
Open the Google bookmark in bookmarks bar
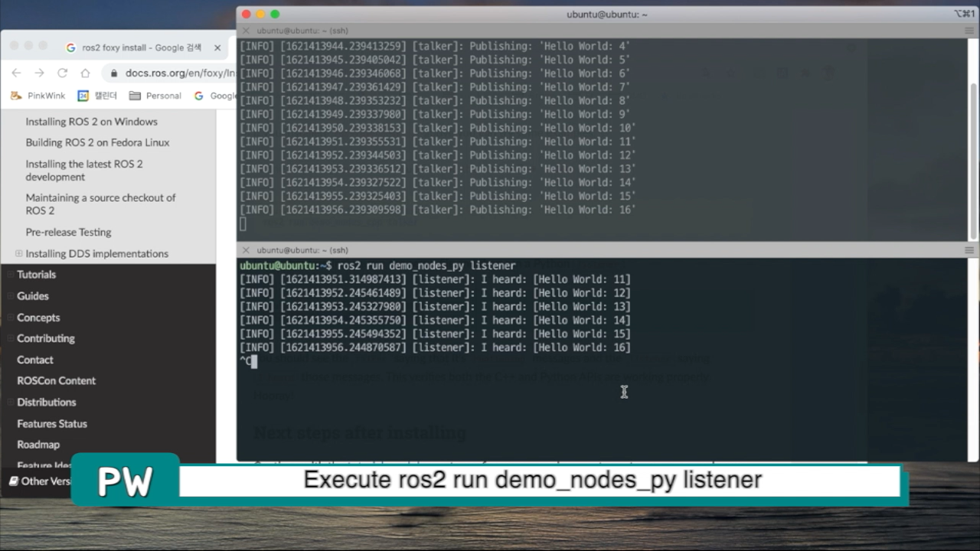pos(215,96)
